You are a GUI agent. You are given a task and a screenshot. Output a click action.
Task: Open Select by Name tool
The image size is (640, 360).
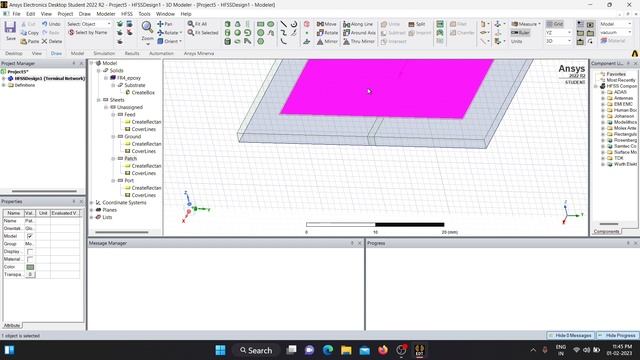[x=88, y=32]
